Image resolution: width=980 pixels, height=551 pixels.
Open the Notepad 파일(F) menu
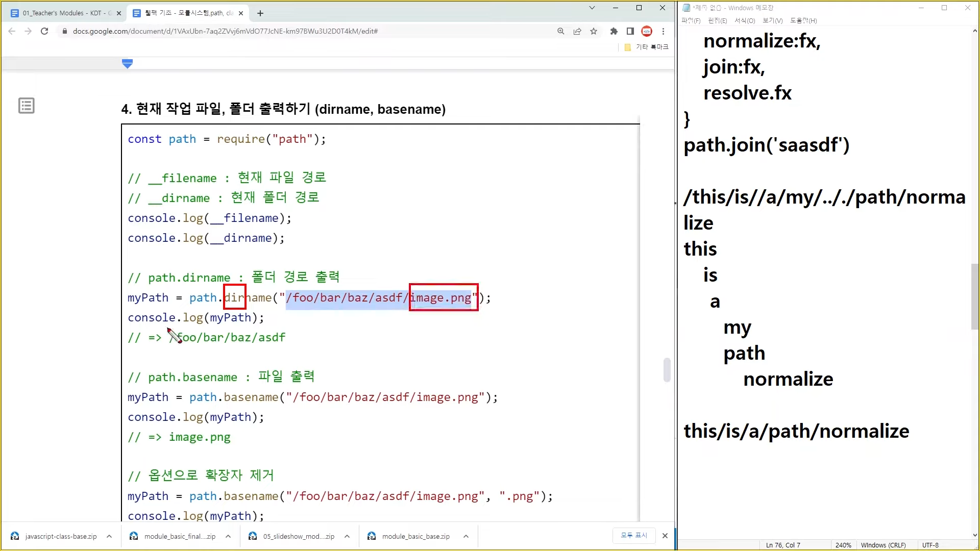pyautogui.click(x=691, y=20)
